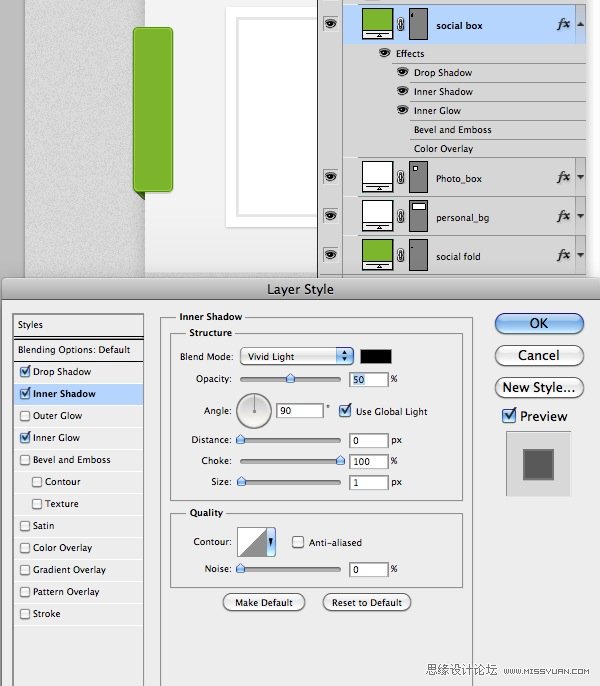Viewport: 600px width, 686px height.
Task: Select the fill thumbnail of personal_bg layer
Action: [x=377, y=216]
